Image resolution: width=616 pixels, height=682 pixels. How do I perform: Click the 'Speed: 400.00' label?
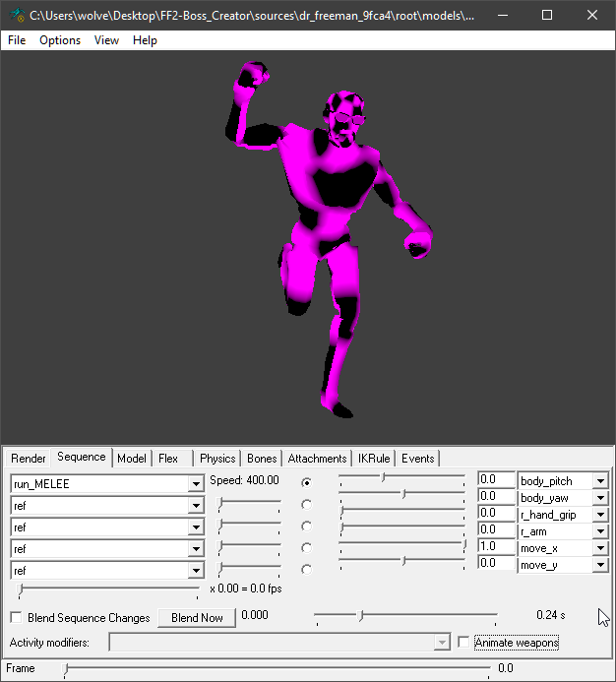(x=244, y=480)
